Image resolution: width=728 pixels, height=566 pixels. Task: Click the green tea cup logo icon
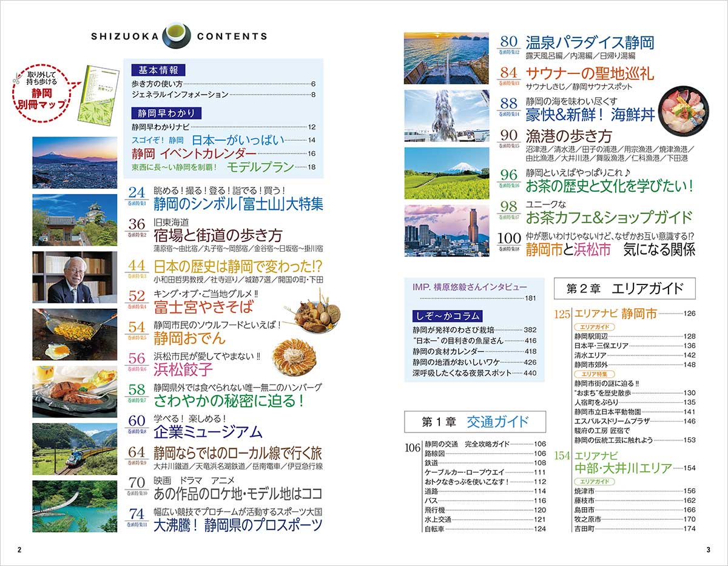pyautogui.click(x=177, y=35)
